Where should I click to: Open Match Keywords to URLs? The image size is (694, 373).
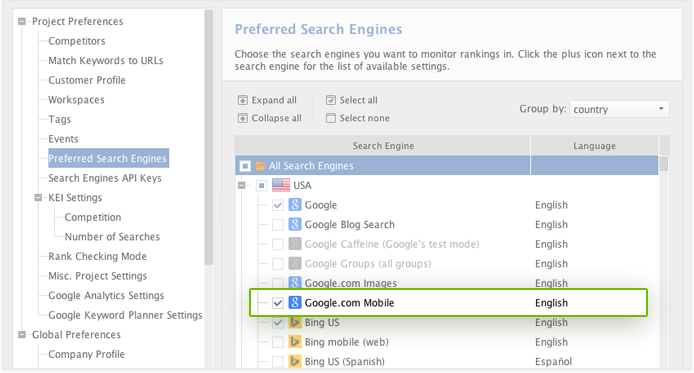[106, 60]
